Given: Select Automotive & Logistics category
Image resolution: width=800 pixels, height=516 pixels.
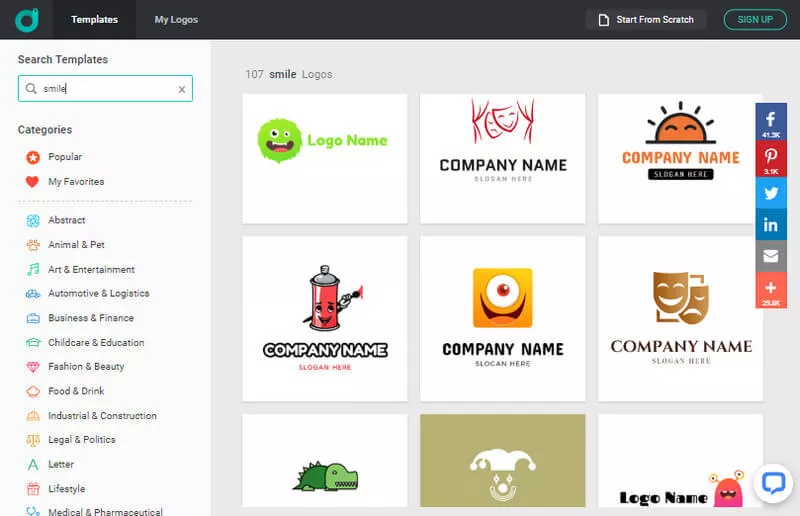Looking at the screenshot, I should [98, 293].
